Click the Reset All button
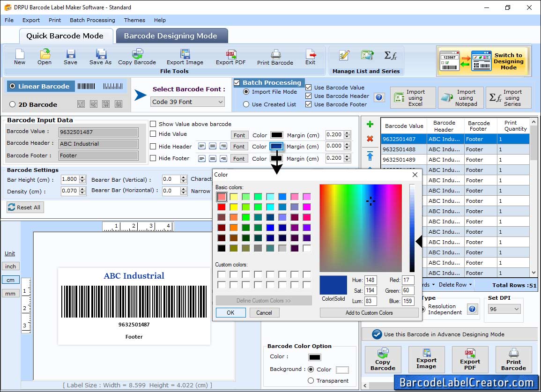Viewport: 541px width, 392px height. [25, 207]
